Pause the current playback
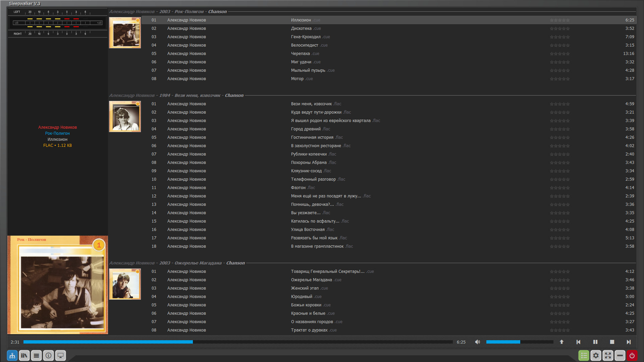The image size is (644, 362). tap(595, 342)
